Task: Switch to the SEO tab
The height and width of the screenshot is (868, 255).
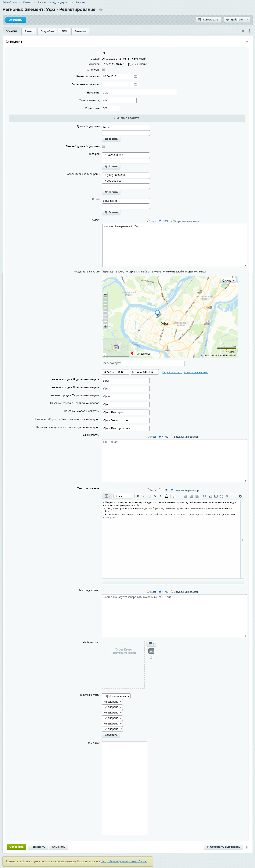Action: pos(64,31)
